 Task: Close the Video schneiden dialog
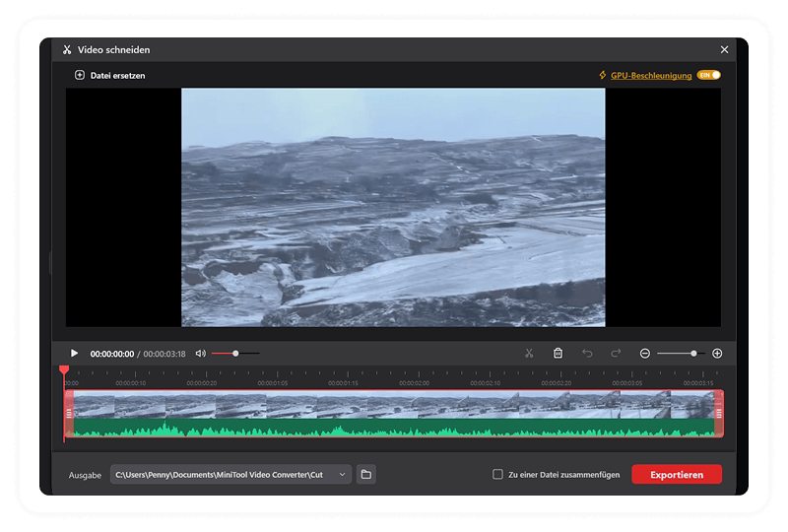click(724, 49)
